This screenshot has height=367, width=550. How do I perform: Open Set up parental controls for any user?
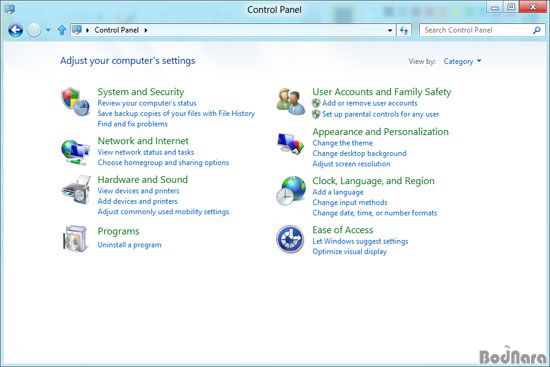click(x=380, y=114)
